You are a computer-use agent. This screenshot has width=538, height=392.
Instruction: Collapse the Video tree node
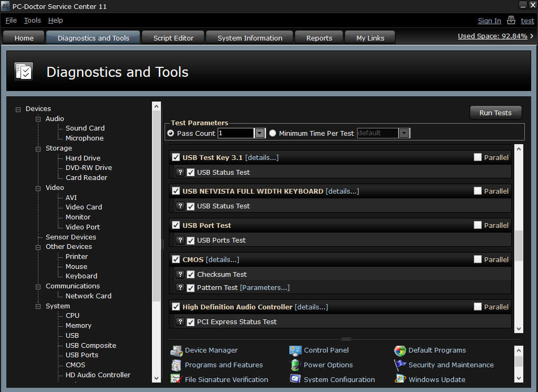click(38, 188)
